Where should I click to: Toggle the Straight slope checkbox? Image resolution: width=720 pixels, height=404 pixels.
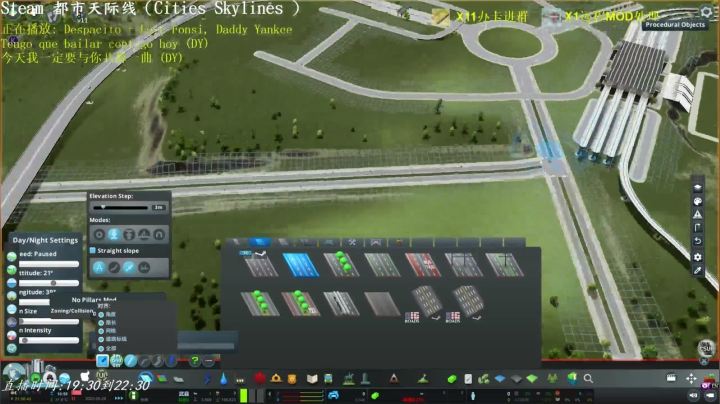pos(92,251)
